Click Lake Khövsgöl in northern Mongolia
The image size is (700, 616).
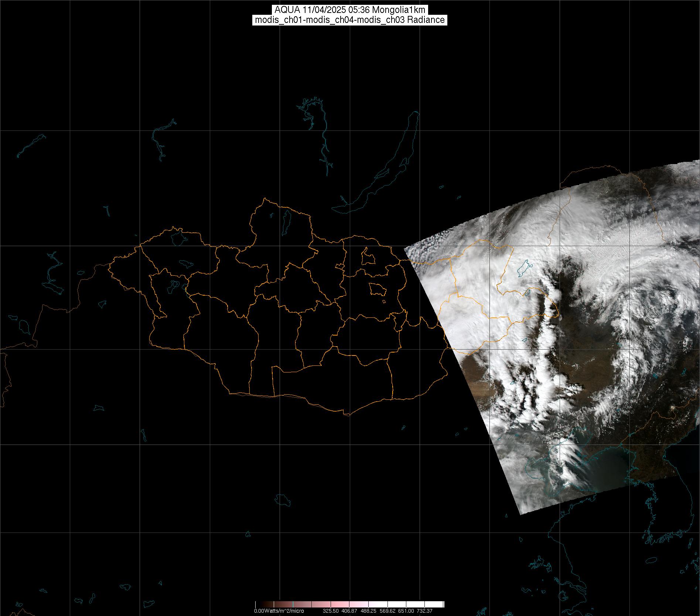pos(286,221)
